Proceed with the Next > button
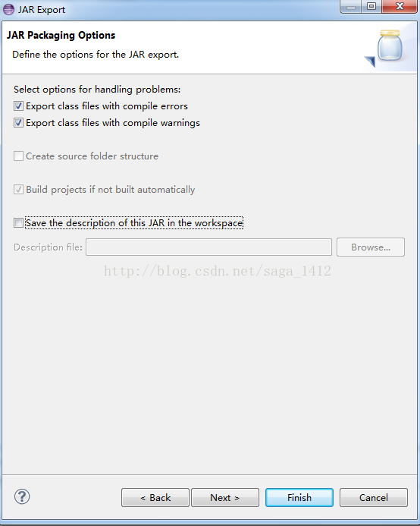The width and height of the screenshot is (420, 526). (225, 497)
